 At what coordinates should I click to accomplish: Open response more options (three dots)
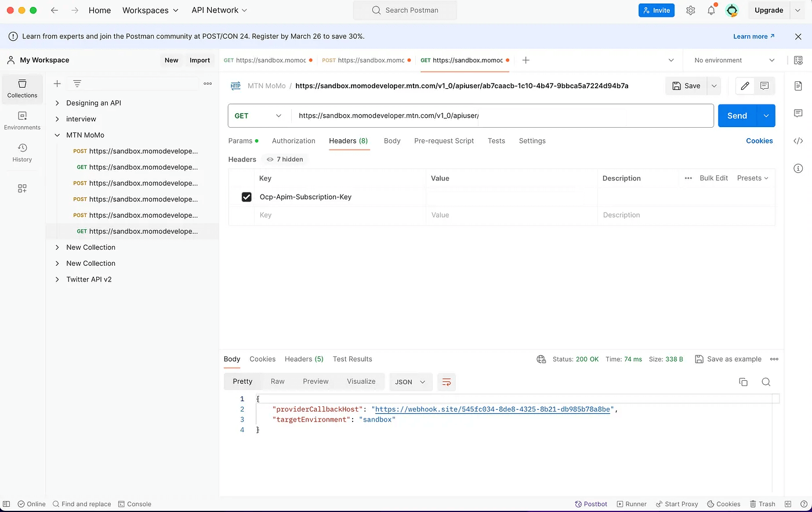[x=774, y=359]
